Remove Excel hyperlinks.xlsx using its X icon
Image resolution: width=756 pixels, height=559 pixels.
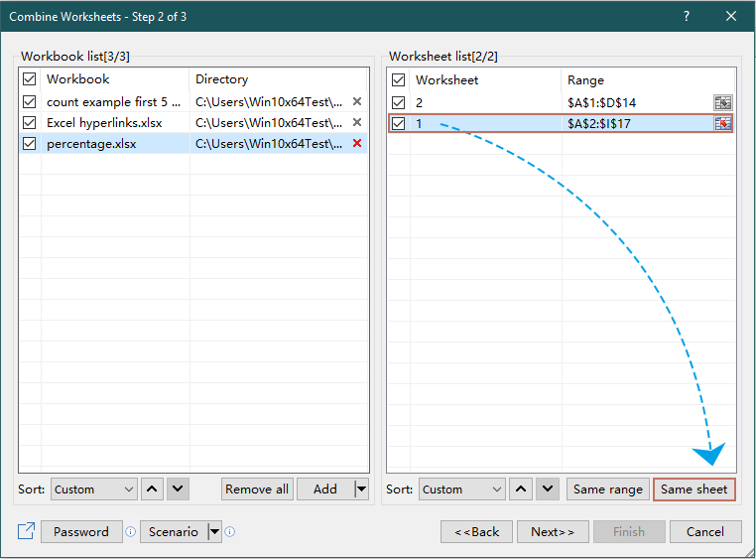(x=357, y=122)
